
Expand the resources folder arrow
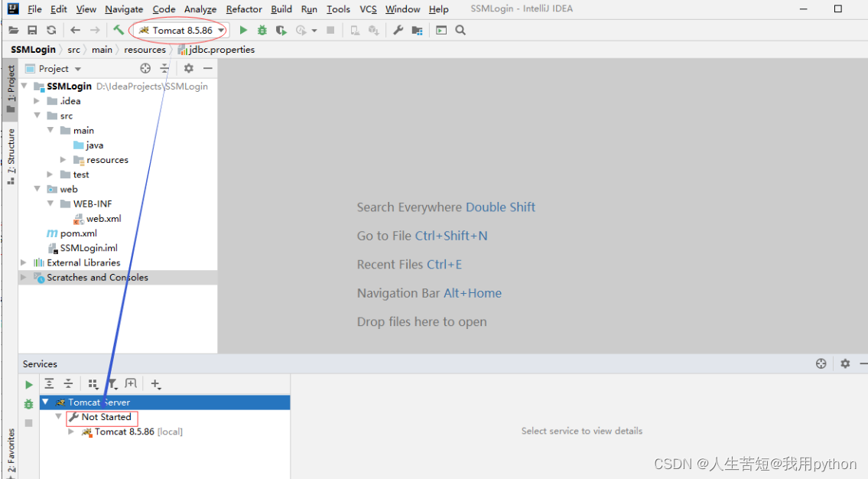point(63,159)
